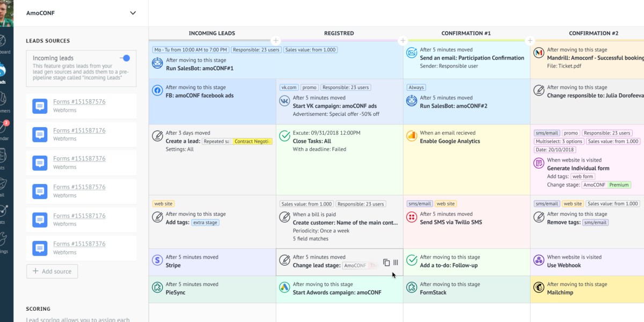Open Send SMS via Twillo icon
This screenshot has height=322, width=644.
coord(412,217)
